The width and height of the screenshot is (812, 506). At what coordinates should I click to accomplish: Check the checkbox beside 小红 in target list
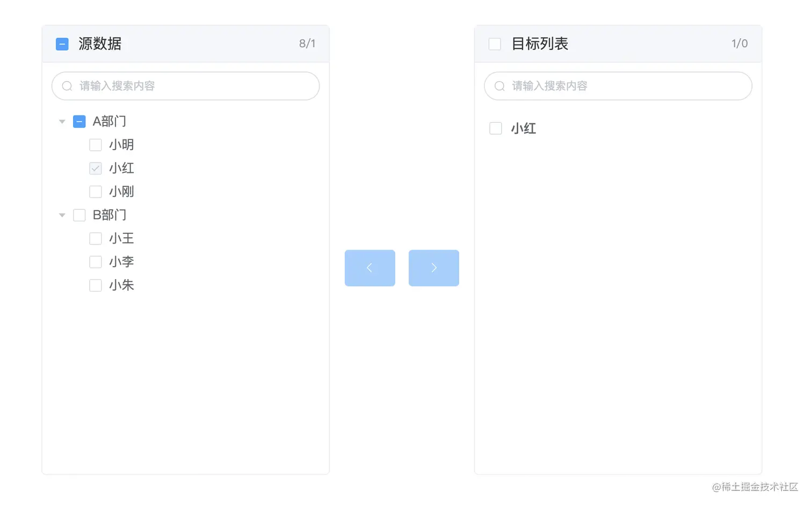(495, 128)
